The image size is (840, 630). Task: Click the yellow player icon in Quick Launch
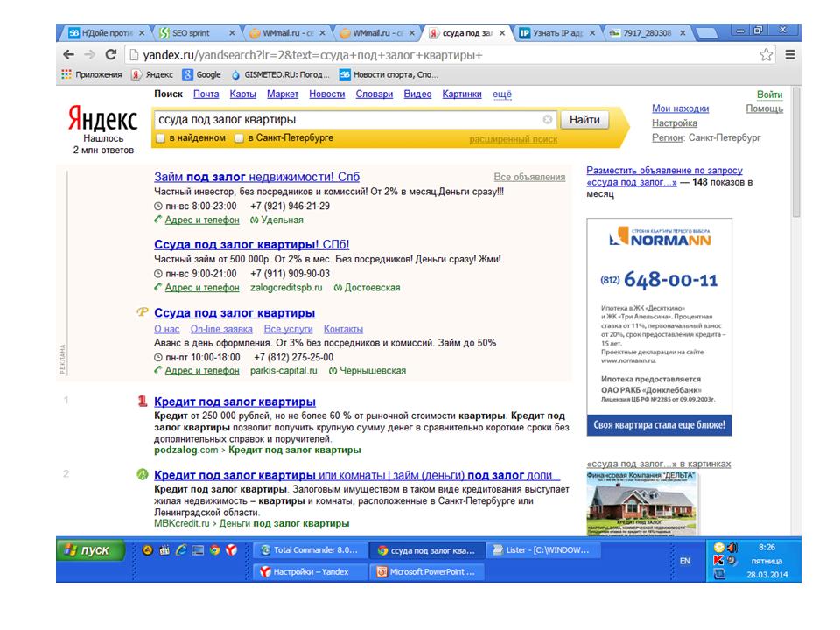[x=147, y=550]
